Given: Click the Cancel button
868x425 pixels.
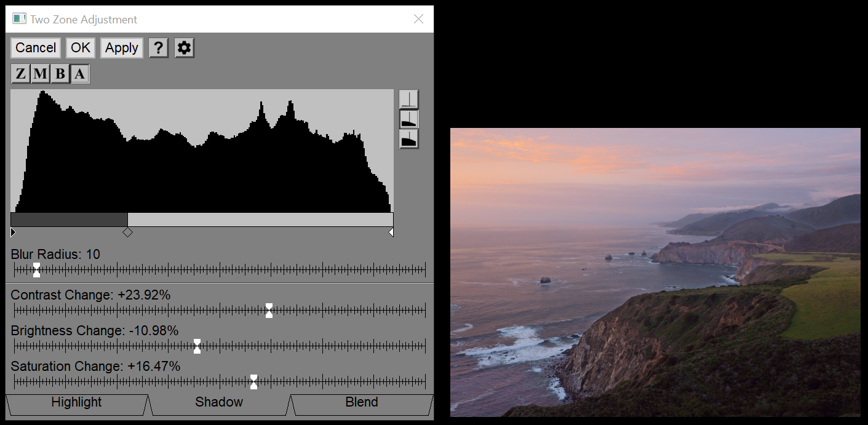Looking at the screenshot, I should tap(36, 48).
